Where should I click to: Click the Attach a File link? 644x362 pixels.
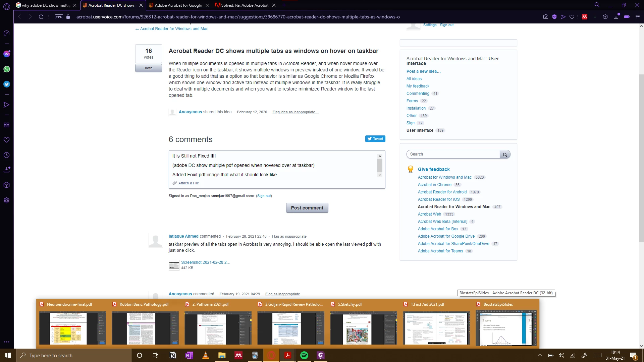pos(189,183)
